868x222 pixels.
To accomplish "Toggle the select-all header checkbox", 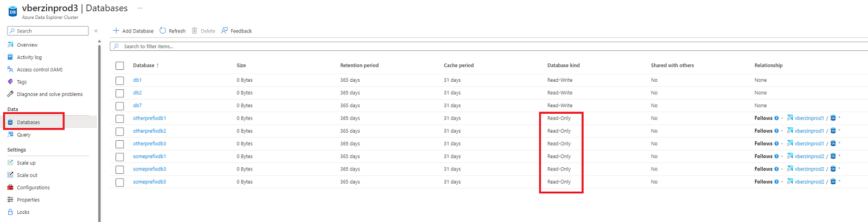I will point(120,66).
